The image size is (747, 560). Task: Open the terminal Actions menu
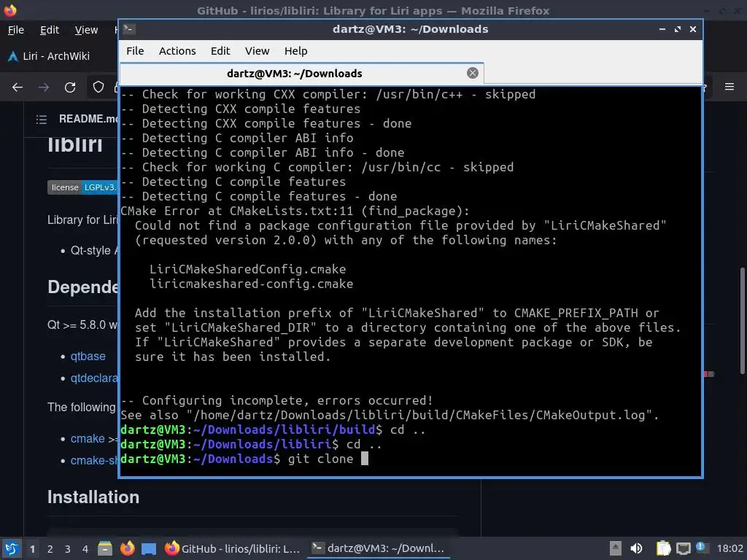point(177,51)
